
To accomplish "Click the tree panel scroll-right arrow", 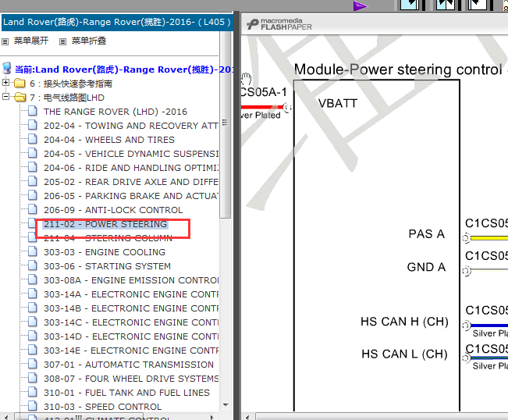I will coord(212,417).
